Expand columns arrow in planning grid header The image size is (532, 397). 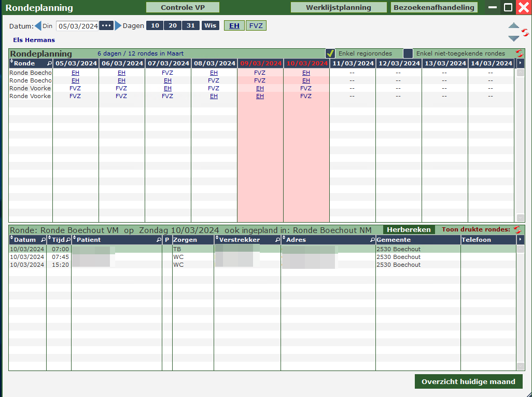521,63
